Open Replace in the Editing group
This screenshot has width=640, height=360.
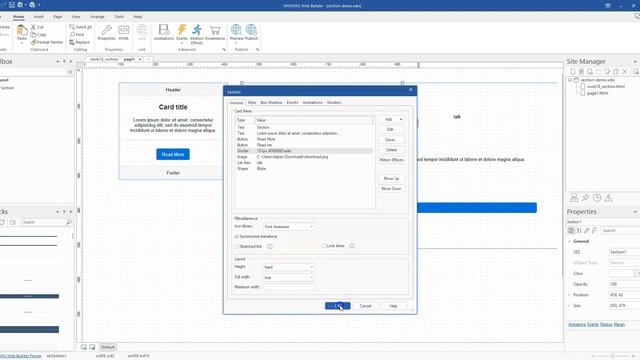[x=80, y=42]
